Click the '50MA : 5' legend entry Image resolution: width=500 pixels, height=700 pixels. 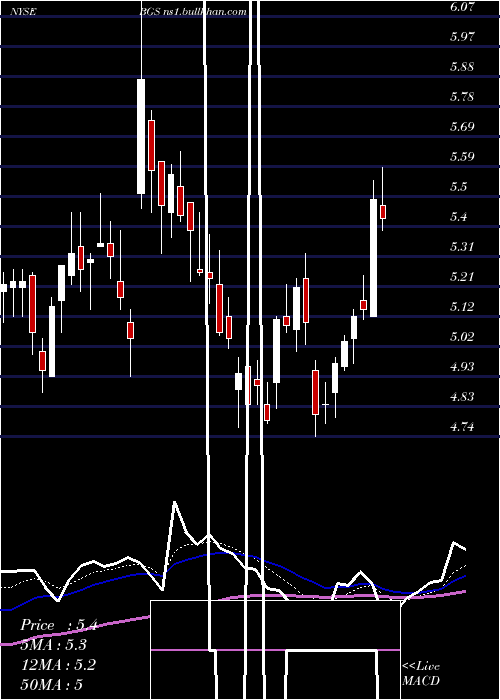click(x=52, y=684)
